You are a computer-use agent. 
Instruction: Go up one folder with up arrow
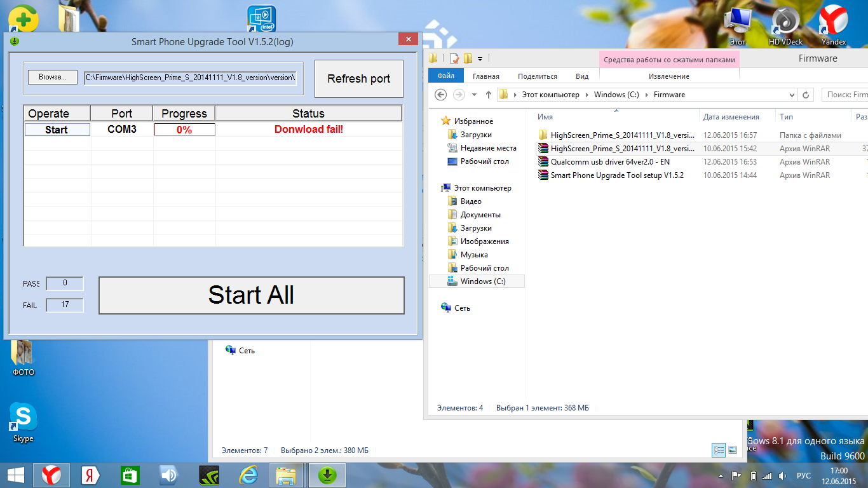pyautogui.click(x=488, y=95)
